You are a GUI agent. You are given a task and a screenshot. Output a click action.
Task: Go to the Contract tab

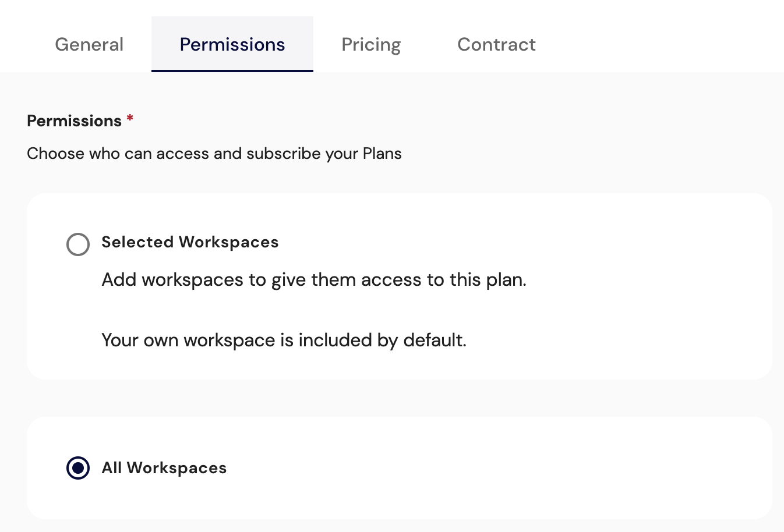[496, 45]
